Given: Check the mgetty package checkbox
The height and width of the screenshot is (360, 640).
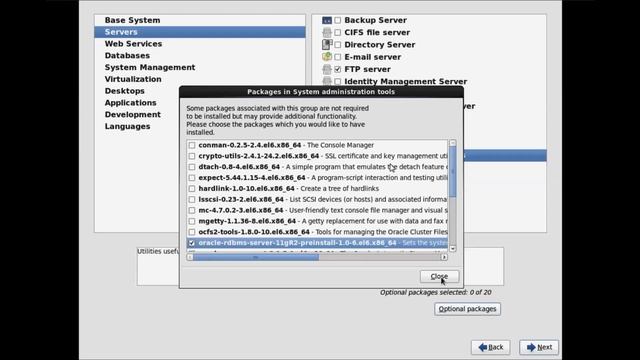Looking at the screenshot, I should pos(192,221).
